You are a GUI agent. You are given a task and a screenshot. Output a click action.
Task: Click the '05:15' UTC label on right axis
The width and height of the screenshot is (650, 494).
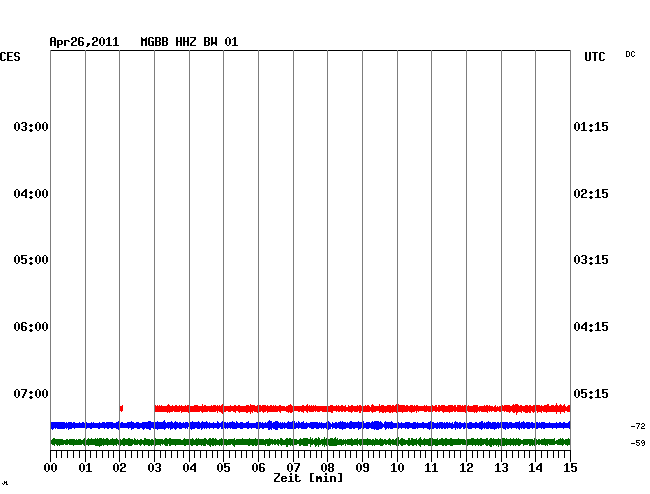coord(591,393)
